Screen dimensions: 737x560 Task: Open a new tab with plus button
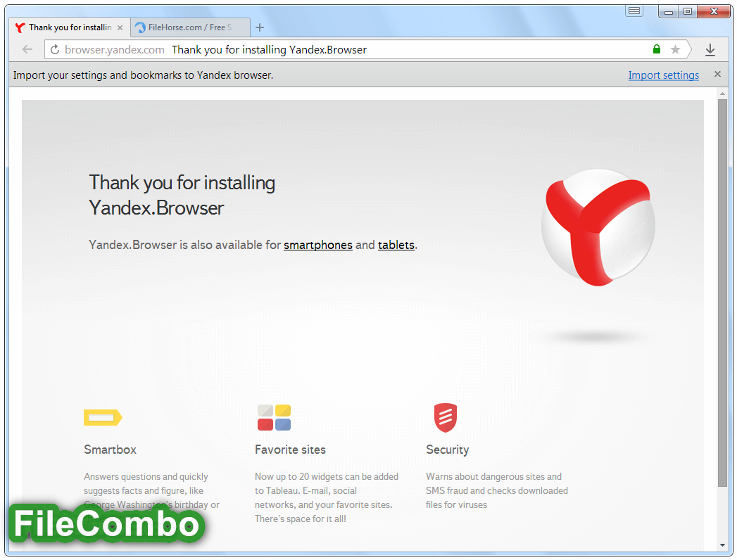point(260,27)
